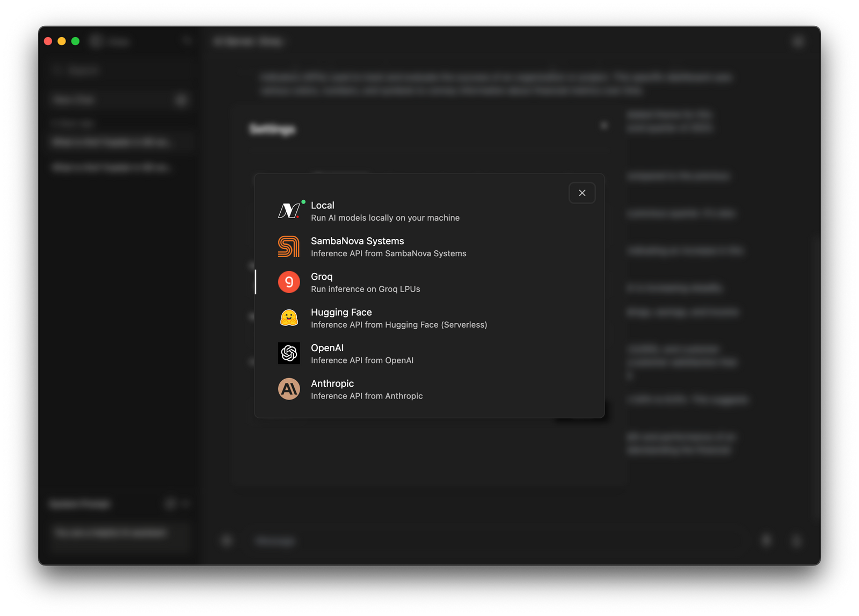This screenshot has width=859, height=616.
Task: Select the Local provider option
Action: click(429, 211)
